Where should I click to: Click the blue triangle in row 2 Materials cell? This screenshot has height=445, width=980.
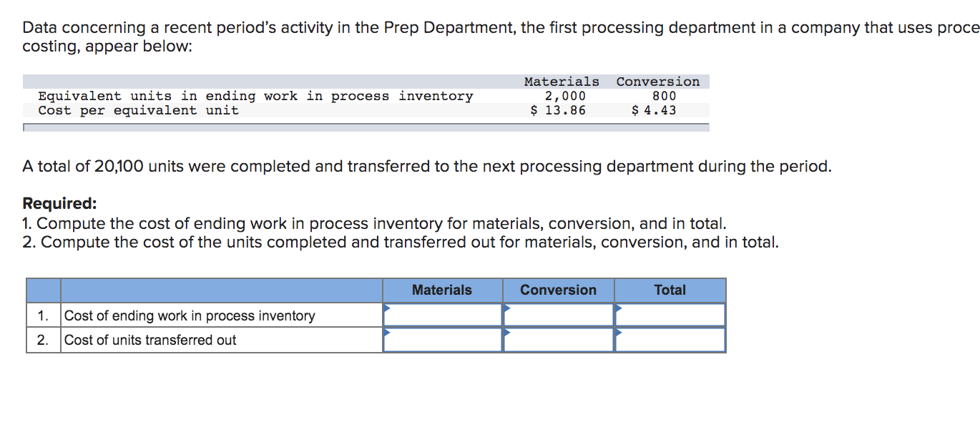pos(387,334)
